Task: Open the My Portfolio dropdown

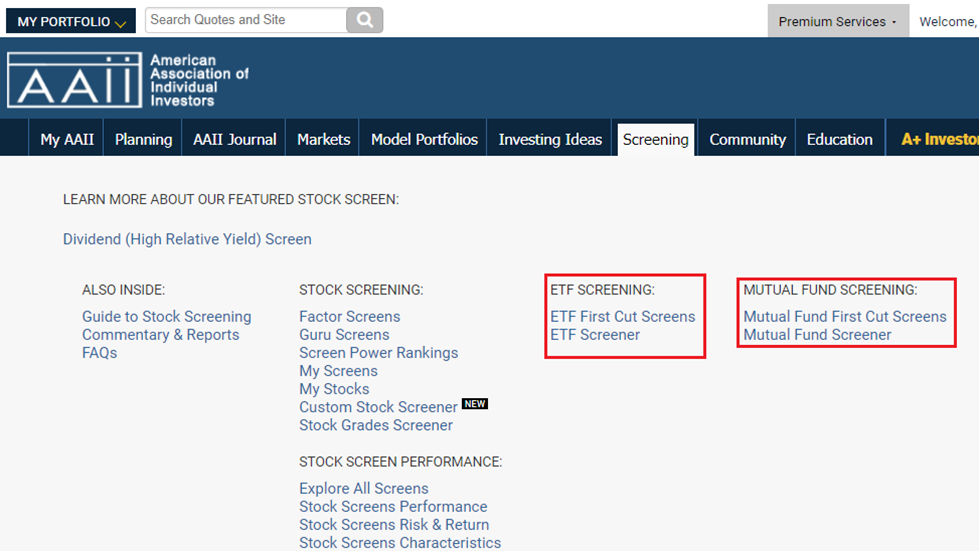Action: tap(69, 21)
